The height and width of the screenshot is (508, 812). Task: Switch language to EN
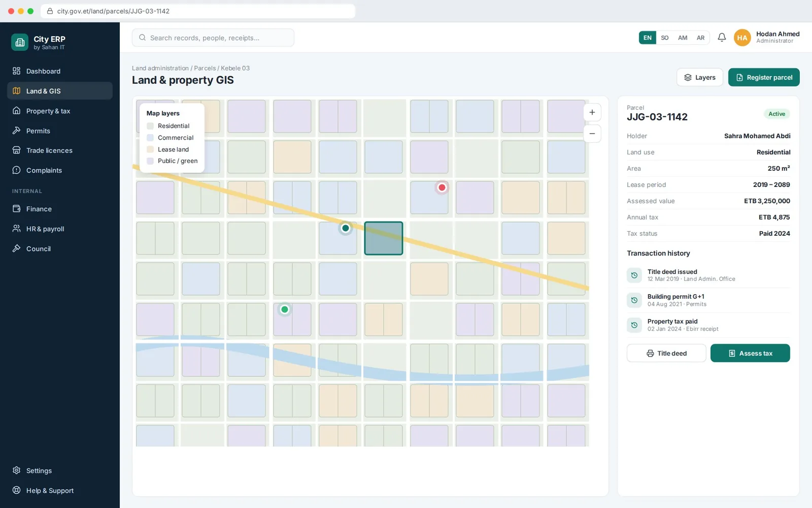click(648, 38)
